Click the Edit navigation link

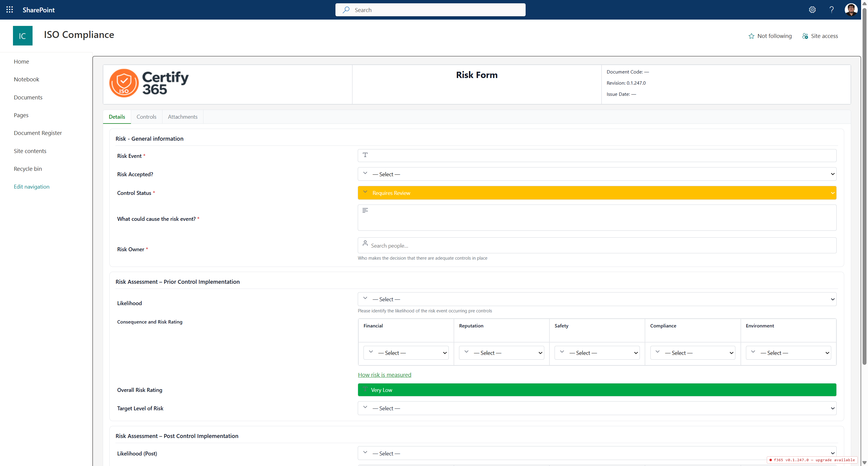pyautogui.click(x=31, y=186)
